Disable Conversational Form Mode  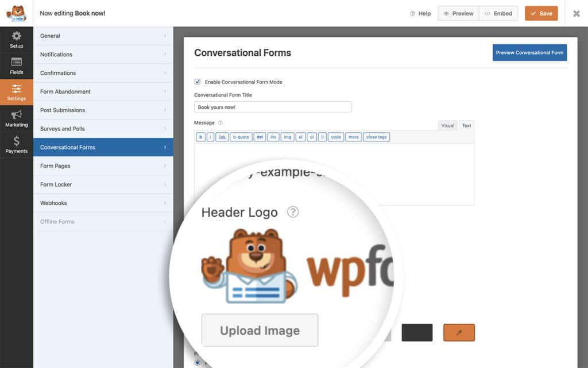click(x=198, y=82)
